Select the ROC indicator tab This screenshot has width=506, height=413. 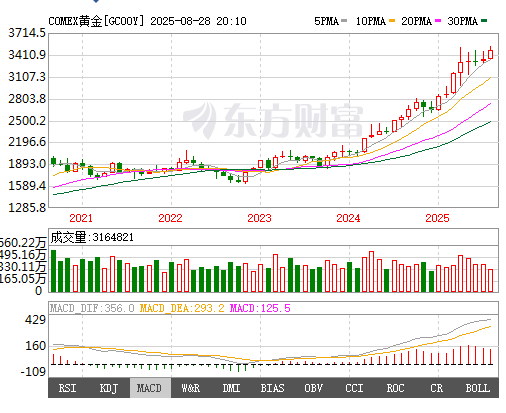(395, 388)
